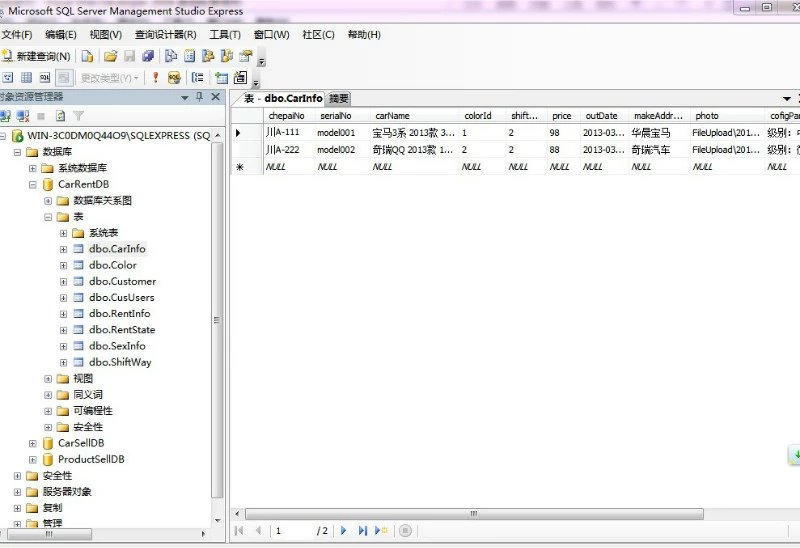Open the Registered Servers window icon
Image resolution: width=800 pixels, height=548 pixels.
(x=171, y=56)
